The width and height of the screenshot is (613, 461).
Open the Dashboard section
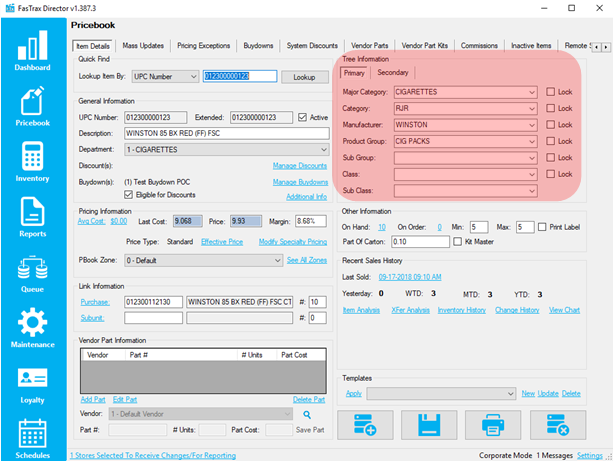(32, 51)
